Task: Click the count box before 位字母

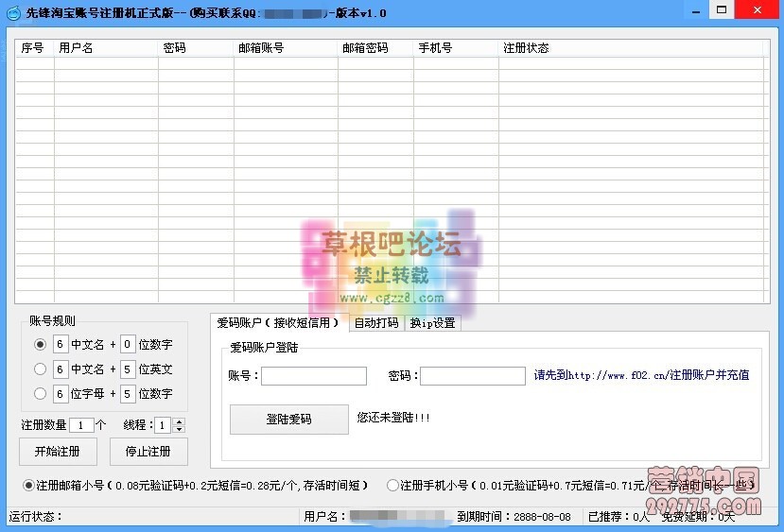Action: click(61, 394)
